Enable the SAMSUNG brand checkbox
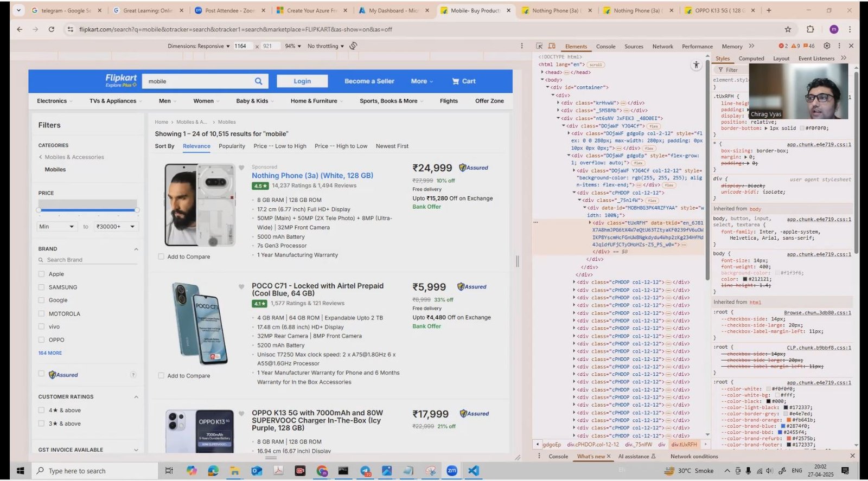868x481 pixels. [x=41, y=287]
